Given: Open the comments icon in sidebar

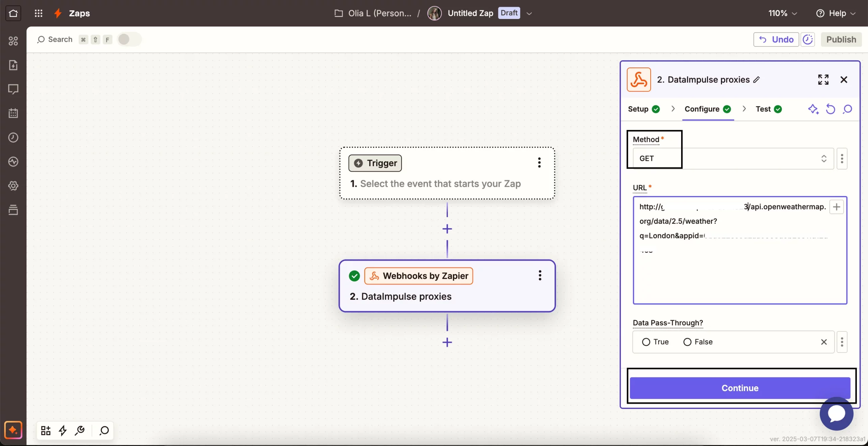Looking at the screenshot, I should point(13,89).
